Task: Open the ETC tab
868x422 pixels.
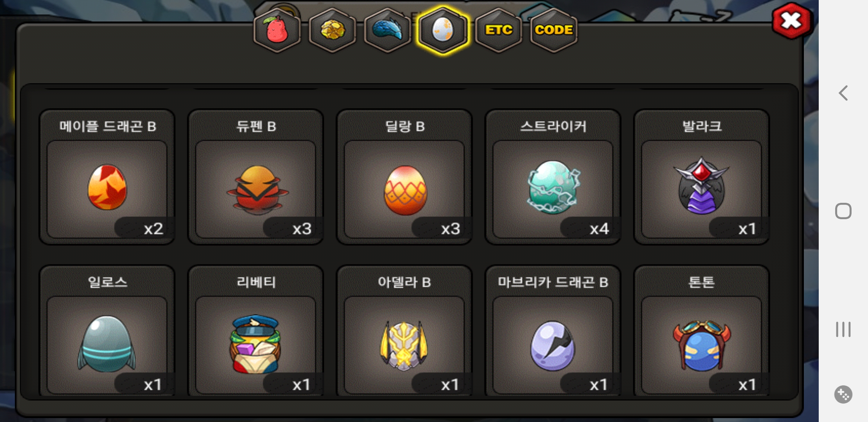Action: 499,30
